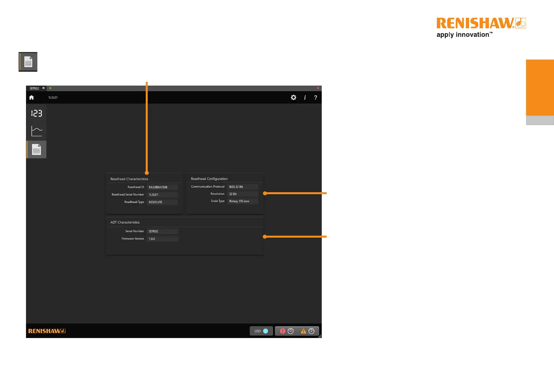Viewport: 554px width, 392px height.
Task: Click the Readhead Type field RESOLUTE
Action: [x=162, y=202]
